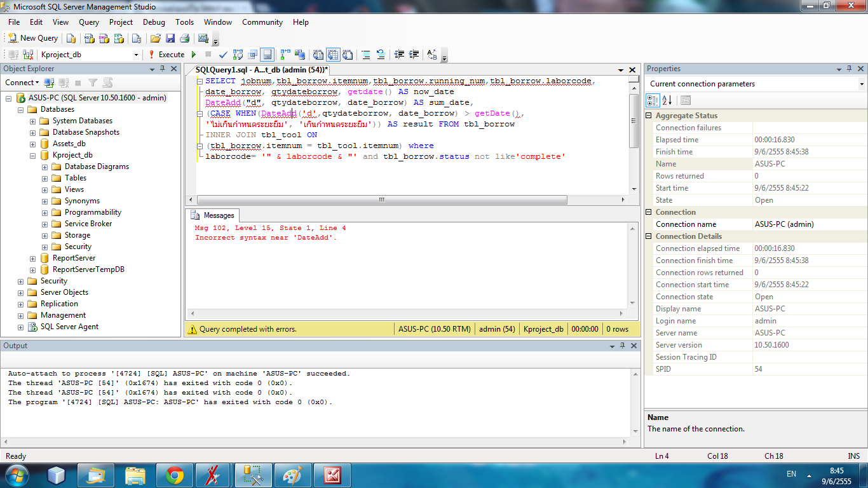Screen dimensions: 868x488
Task: Select Results to Text option
Action: pyautogui.click(x=318, y=55)
